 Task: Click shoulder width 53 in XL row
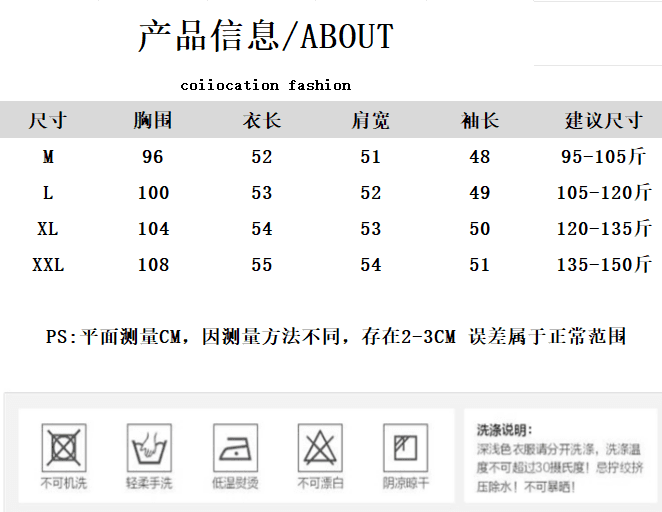click(x=371, y=229)
